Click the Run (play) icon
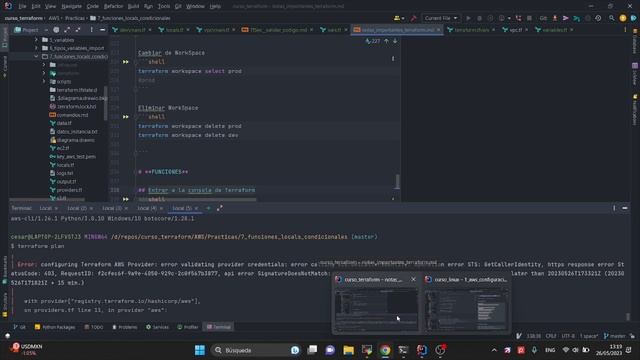Viewport: 640px width, 360px height. point(468,18)
